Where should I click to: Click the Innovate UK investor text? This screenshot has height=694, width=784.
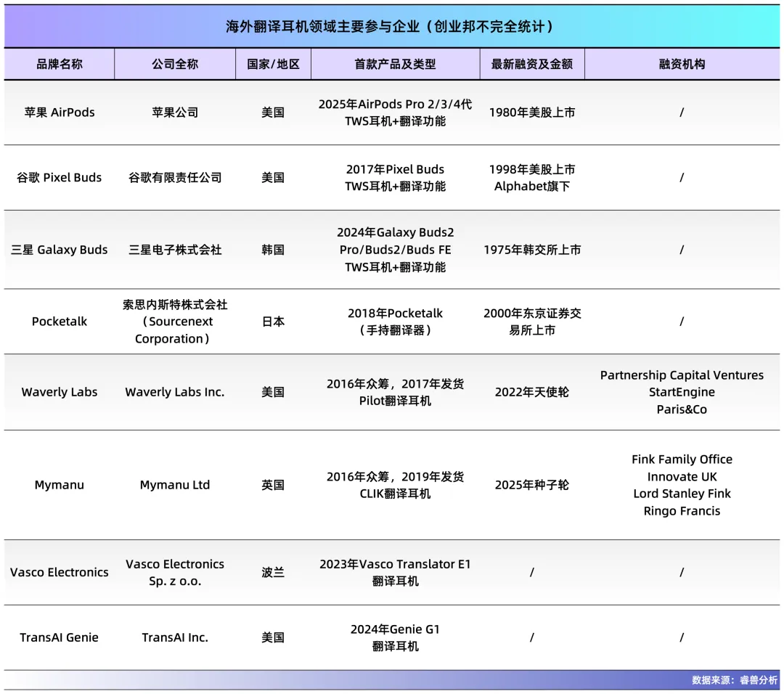click(682, 476)
